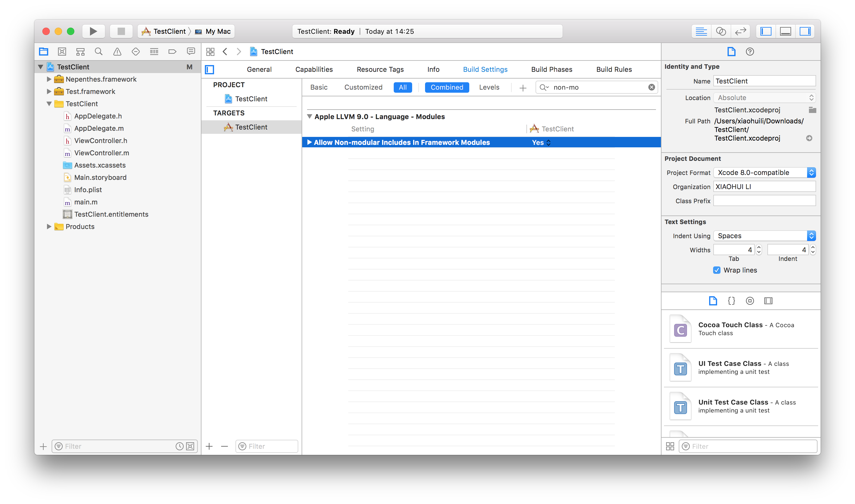Open the Breakpoint navigator
855x504 pixels.
click(x=172, y=52)
